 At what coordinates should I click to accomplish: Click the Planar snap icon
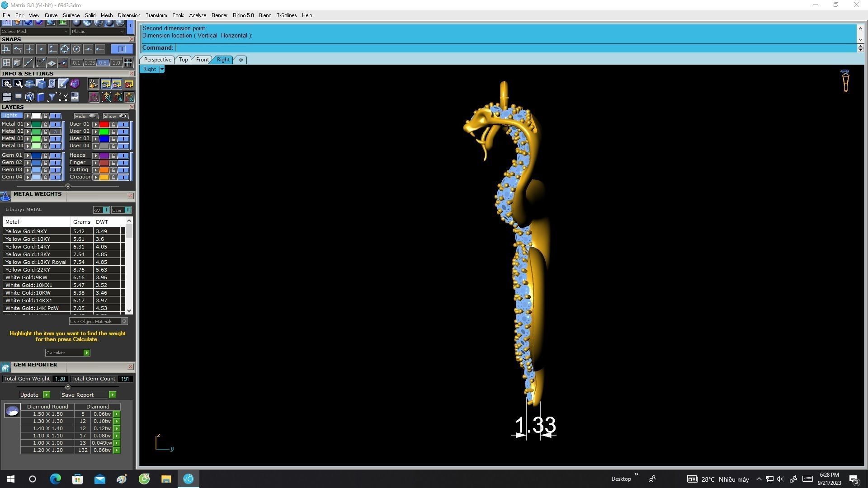[52, 63]
